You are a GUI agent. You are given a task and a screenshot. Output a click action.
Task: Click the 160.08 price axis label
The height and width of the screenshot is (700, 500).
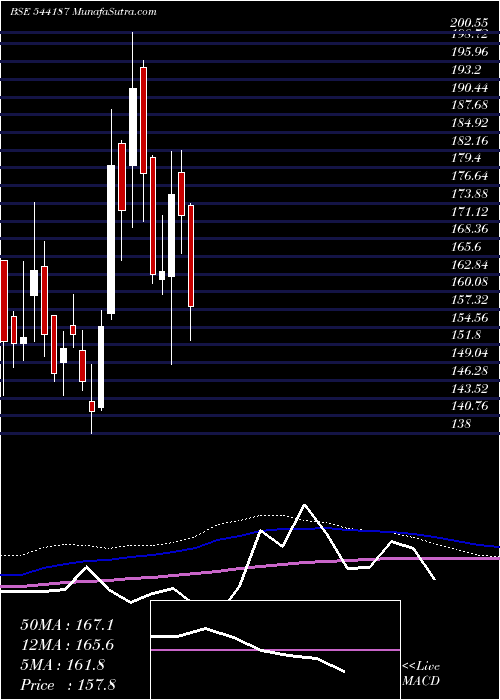click(x=469, y=282)
